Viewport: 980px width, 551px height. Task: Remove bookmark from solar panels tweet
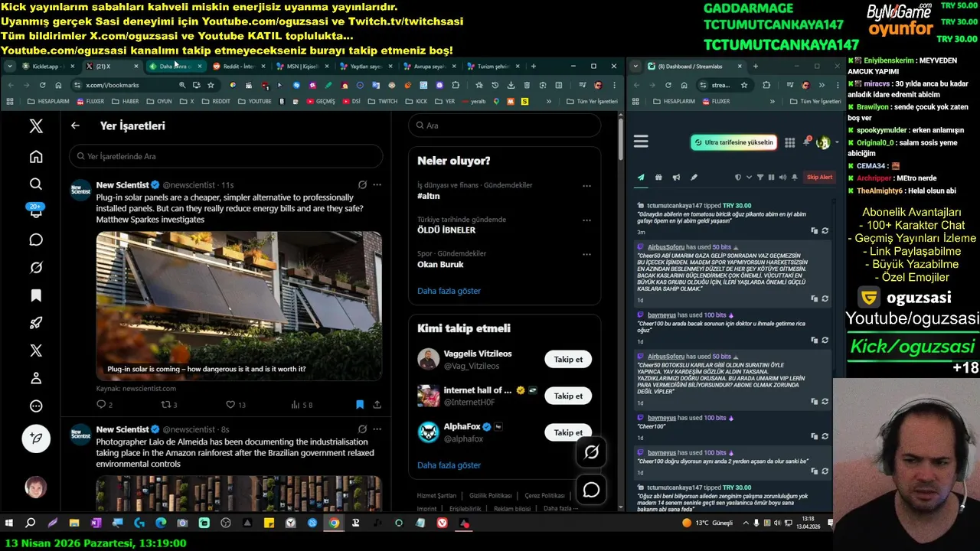(x=359, y=405)
